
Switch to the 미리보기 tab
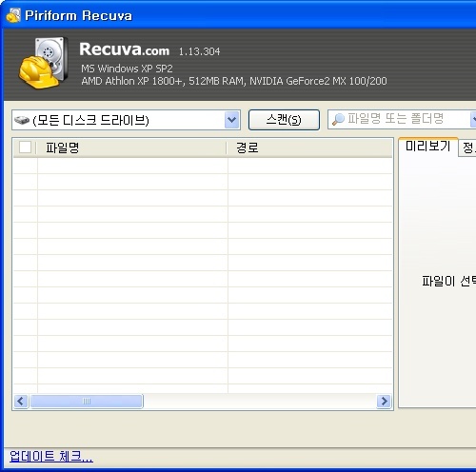(x=427, y=147)
